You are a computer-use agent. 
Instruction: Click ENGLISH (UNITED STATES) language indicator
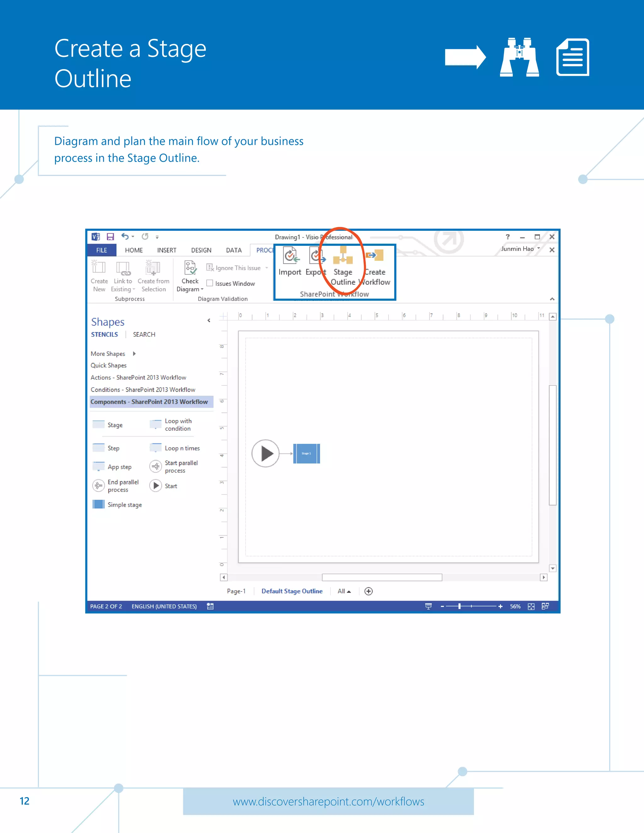point(164,606)
